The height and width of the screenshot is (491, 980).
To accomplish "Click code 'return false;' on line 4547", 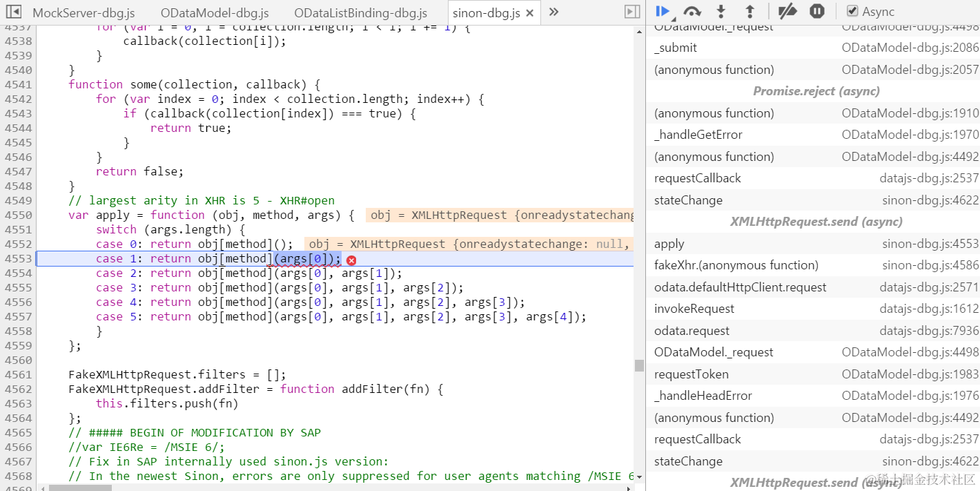I will [139, 171].
